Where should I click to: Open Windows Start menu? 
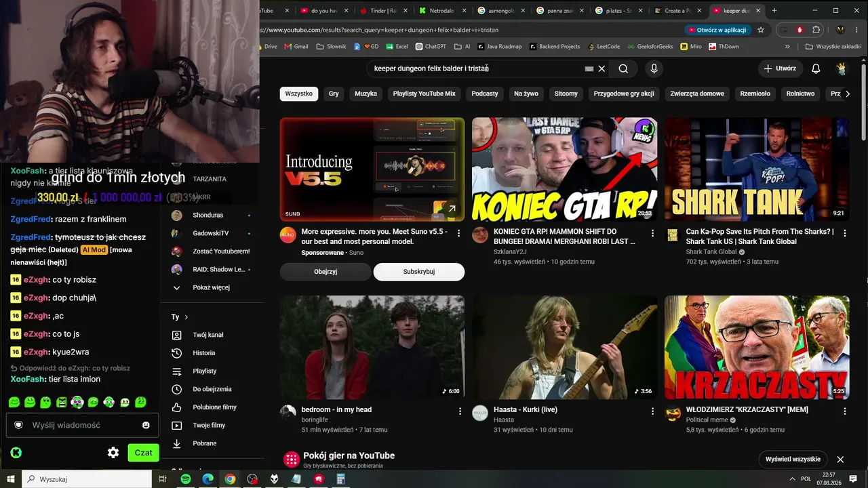[x=11, y=479]
